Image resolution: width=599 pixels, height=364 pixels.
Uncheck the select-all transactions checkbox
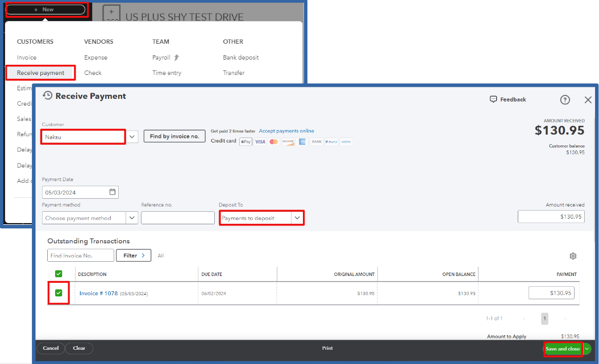click(x=58, y=273)
